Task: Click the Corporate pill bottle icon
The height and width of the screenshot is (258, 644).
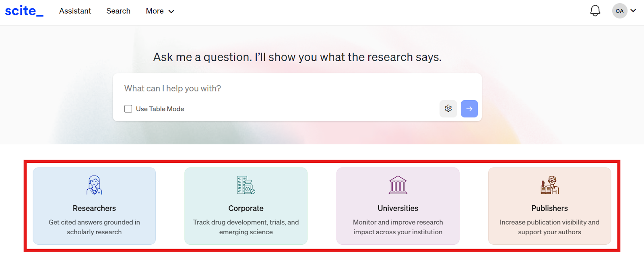Action: coord(246,185)
